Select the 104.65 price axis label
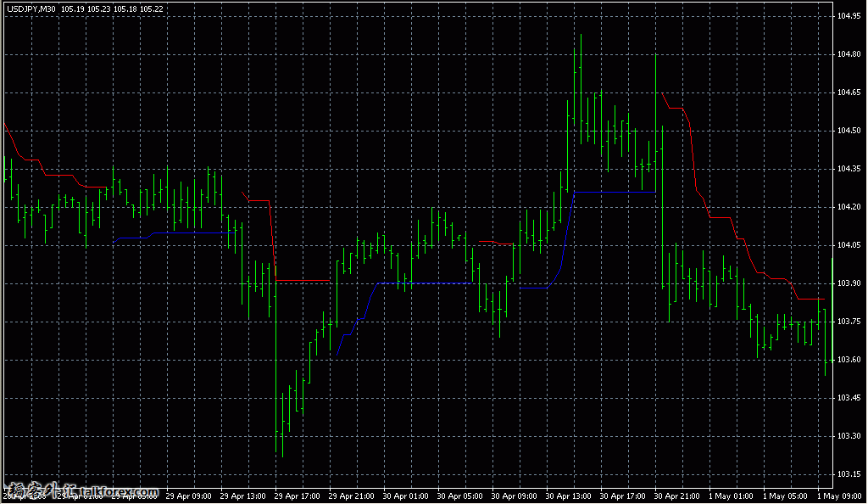868x504 pixels. pos(849,92)
